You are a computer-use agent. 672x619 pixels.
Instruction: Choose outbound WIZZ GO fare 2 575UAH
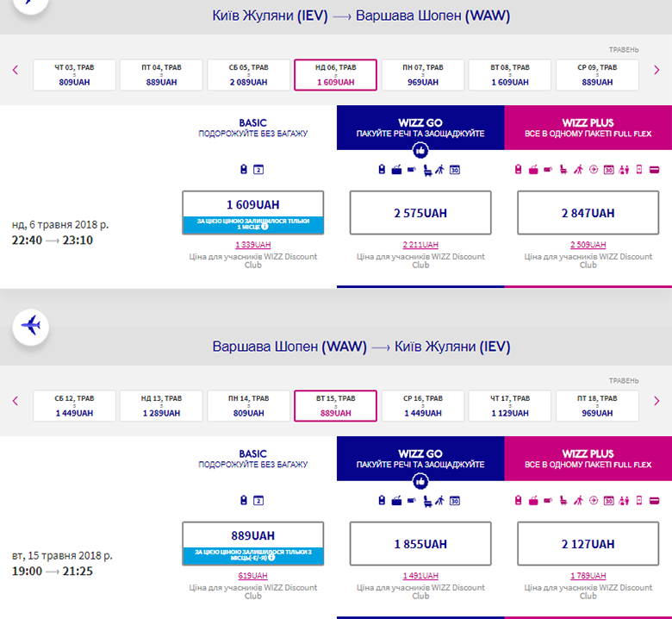pos(420,213)
